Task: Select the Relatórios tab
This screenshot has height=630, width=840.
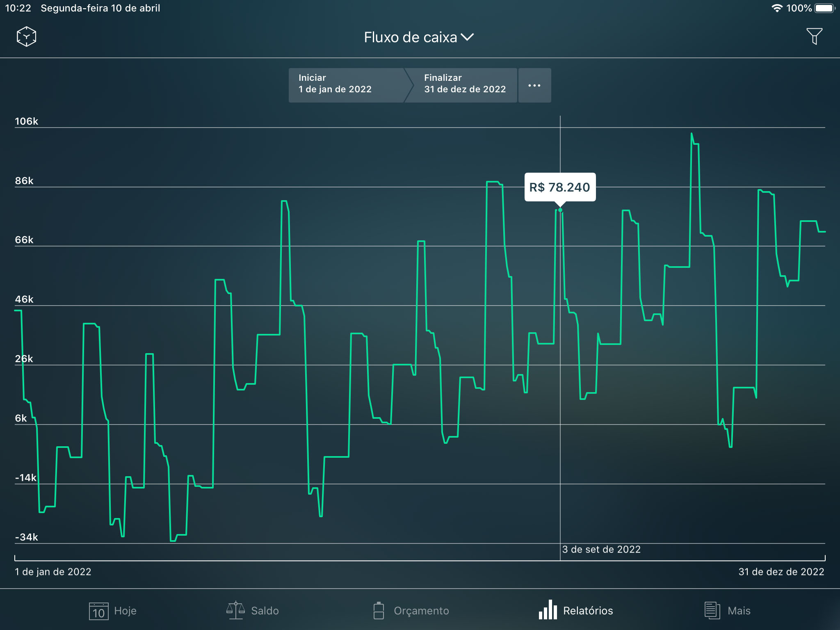Action: coord(576,610)
